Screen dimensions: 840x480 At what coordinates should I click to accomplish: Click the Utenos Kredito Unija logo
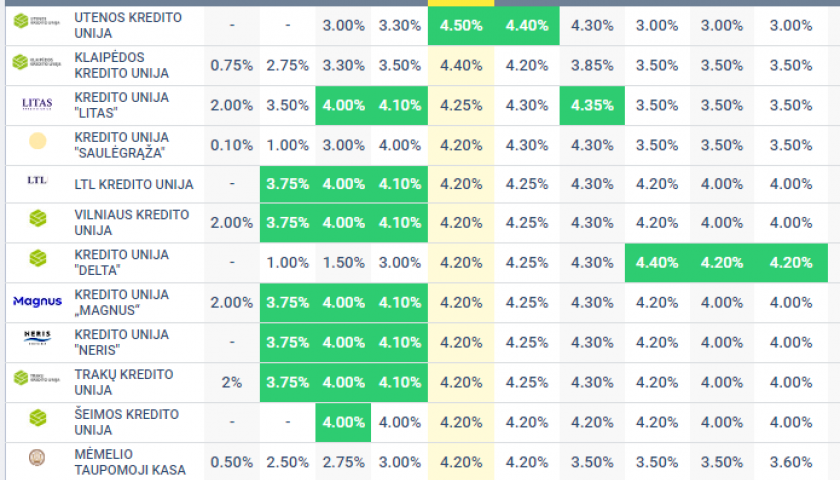tap(36, 21)
